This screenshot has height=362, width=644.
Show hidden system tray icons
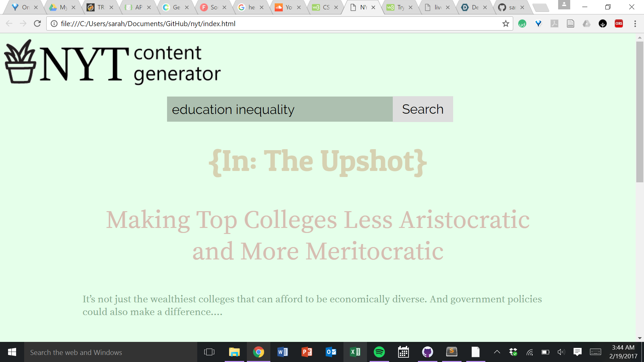pos(497,352)
